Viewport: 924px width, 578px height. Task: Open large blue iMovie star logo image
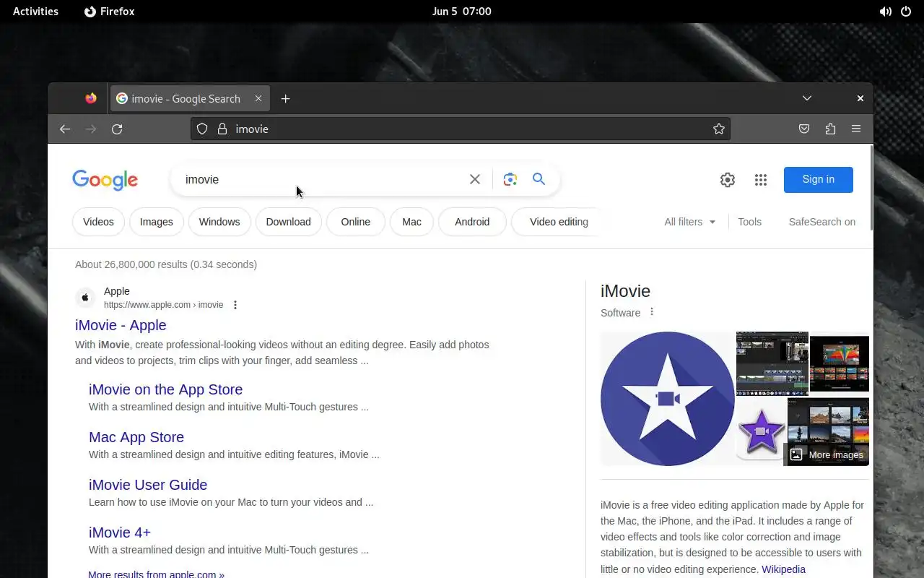click(x=667, y=399)
